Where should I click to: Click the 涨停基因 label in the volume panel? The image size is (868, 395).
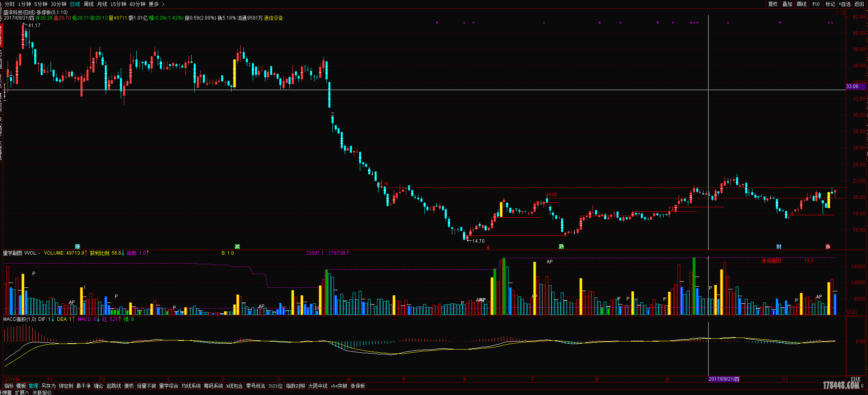(772, 261)
